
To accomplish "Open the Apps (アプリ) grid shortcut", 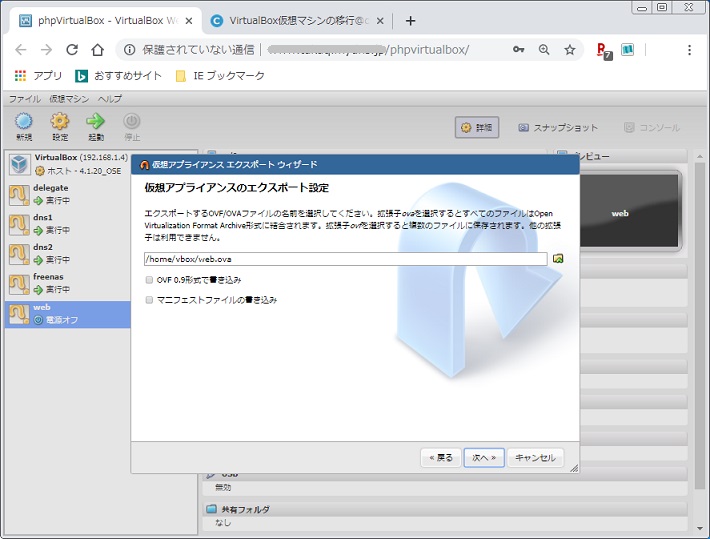I will pos(38,76).
